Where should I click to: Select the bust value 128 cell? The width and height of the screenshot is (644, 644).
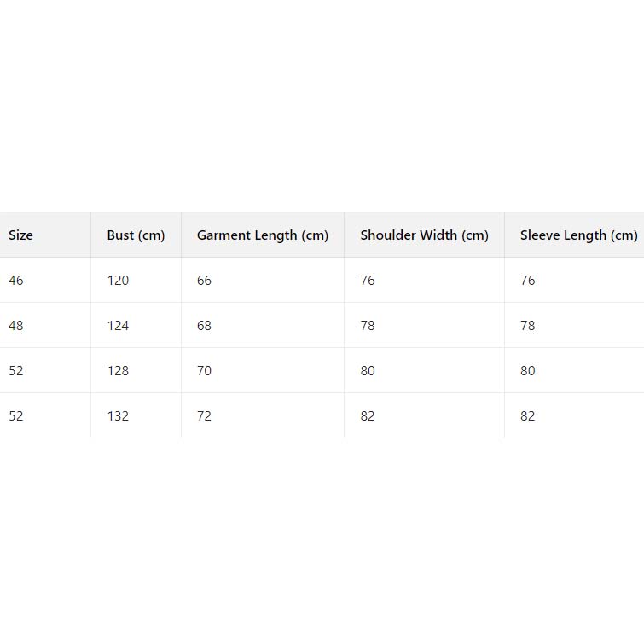coord(118,371)
